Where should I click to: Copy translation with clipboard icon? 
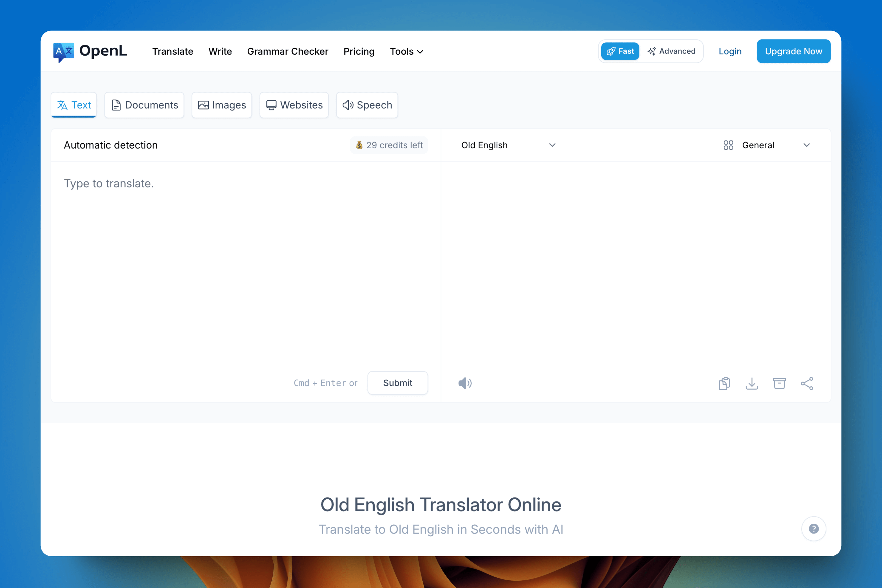[x=724, y=383]
